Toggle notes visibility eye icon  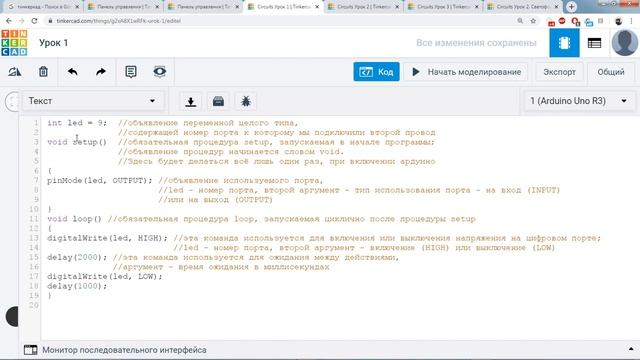click(160, 71)
